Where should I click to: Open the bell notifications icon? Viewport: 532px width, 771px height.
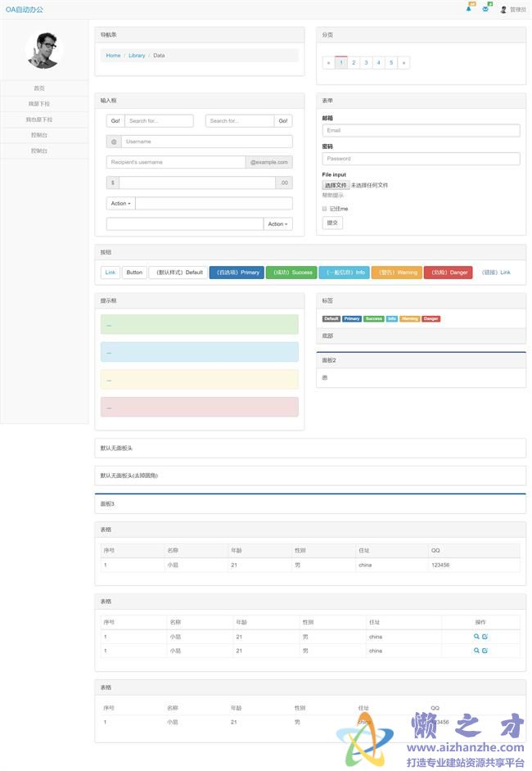click(469, 9)
